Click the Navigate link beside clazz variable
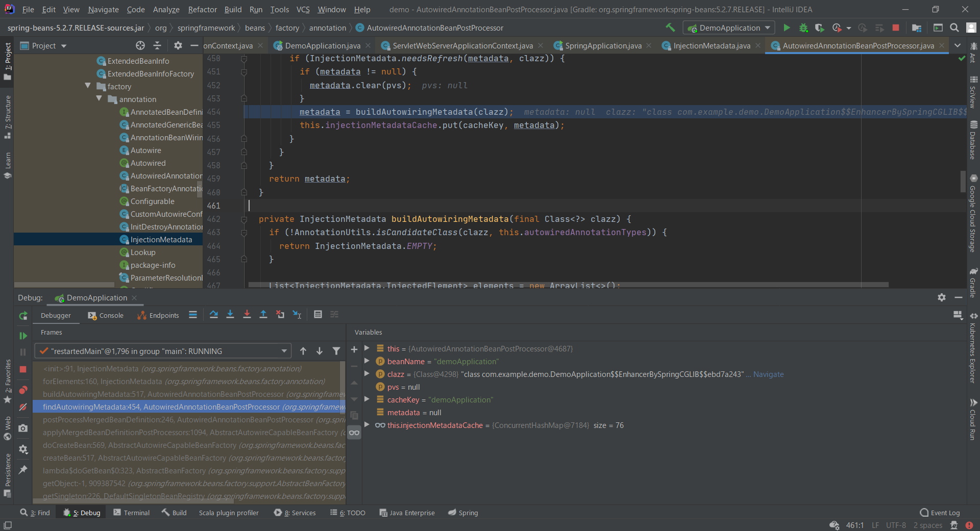Screen dimensions: 980x531 pos(768,374)
